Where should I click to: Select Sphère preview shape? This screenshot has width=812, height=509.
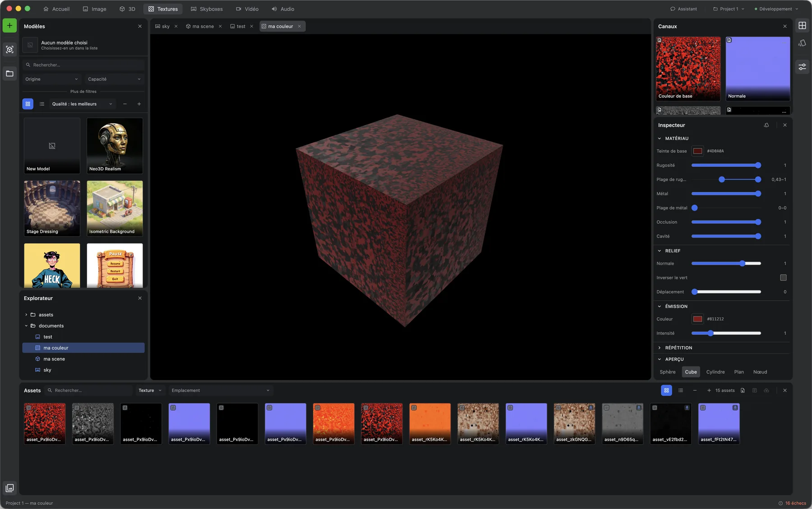(x=668, y=372)
